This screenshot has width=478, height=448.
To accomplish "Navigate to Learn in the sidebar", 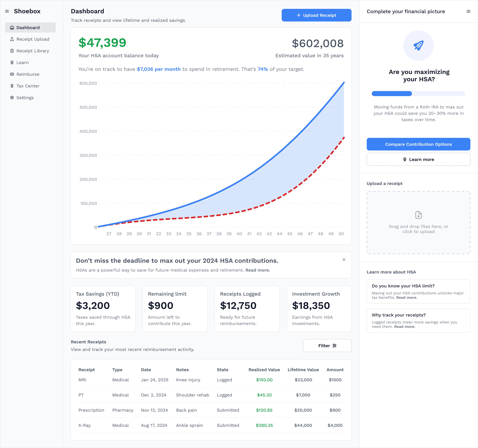I will tap(30, 63).
